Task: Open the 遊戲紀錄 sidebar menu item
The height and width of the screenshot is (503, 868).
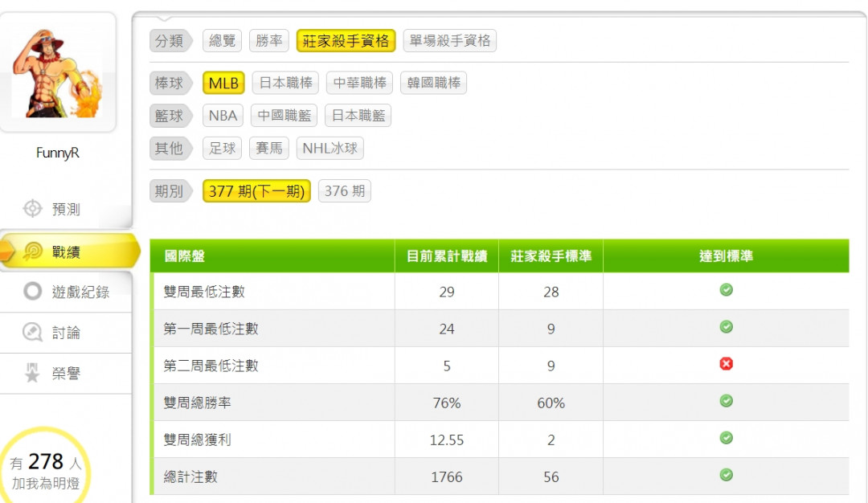Action: 66,292
